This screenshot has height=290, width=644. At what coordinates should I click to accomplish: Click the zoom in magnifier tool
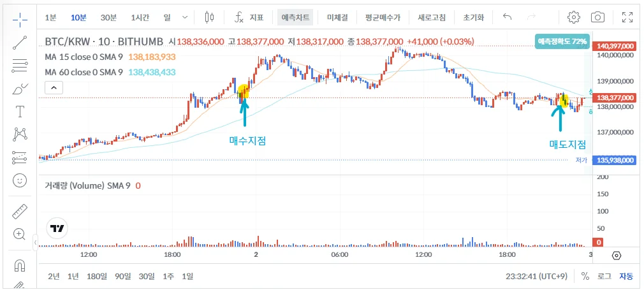coord(20,233)
